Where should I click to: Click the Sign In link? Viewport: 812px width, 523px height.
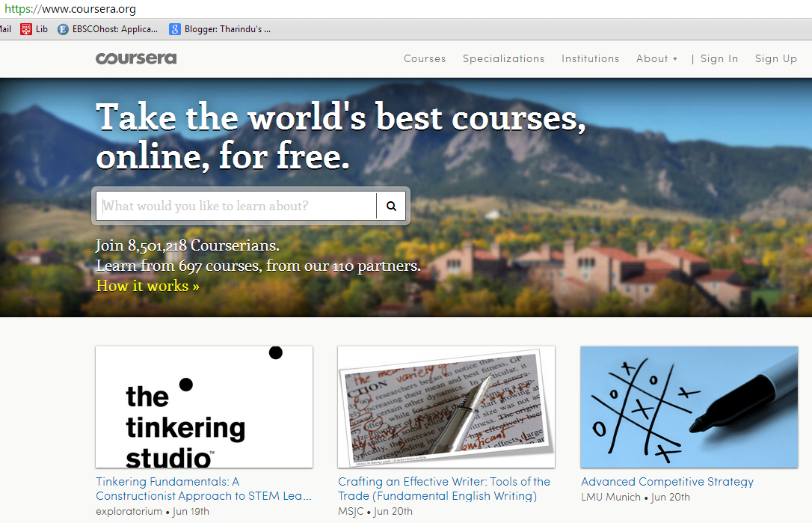pyautogui.click(x=719, y=58)
